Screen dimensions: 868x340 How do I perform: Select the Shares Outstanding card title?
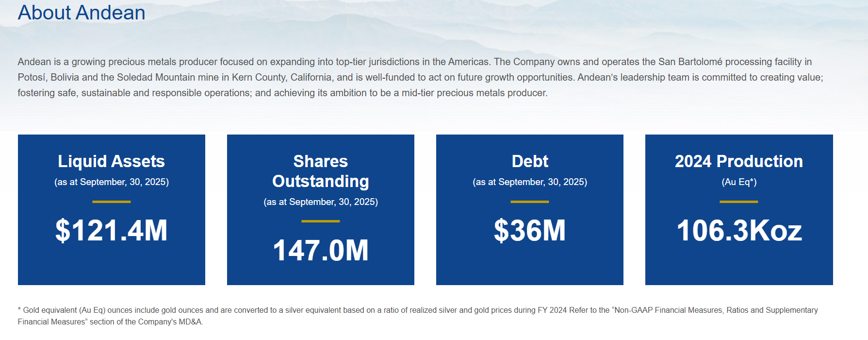coord(320,171)
